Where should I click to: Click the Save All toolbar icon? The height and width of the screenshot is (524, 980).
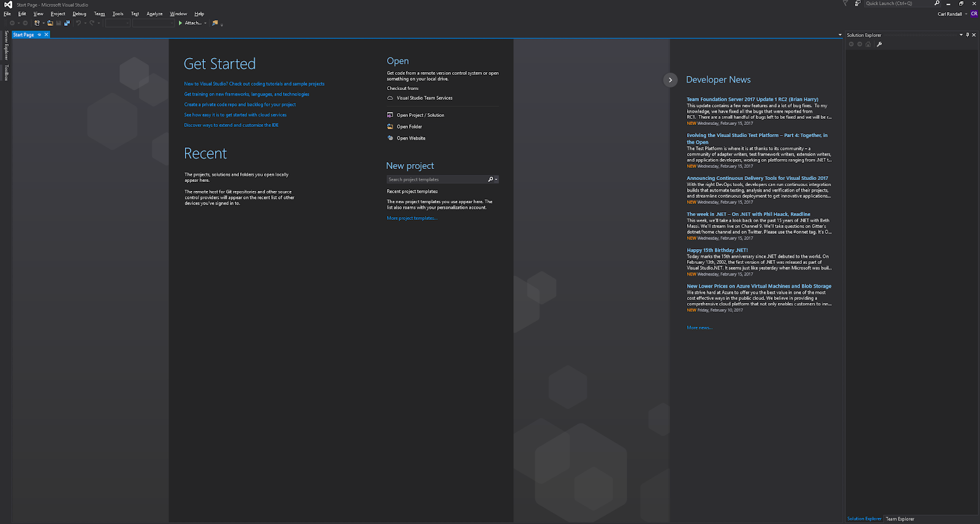(x=67, y=23)
